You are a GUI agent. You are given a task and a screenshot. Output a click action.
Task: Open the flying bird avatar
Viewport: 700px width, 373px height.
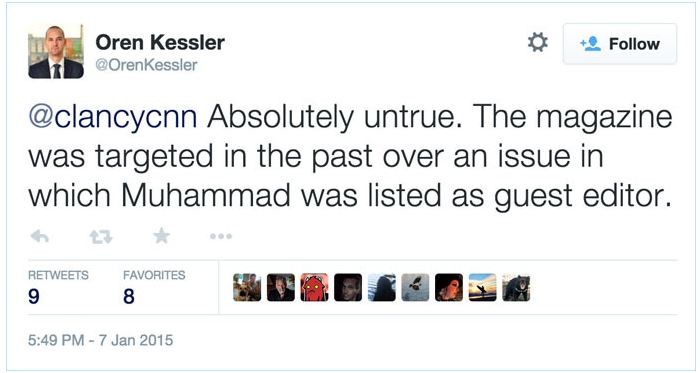click(415, 287)
